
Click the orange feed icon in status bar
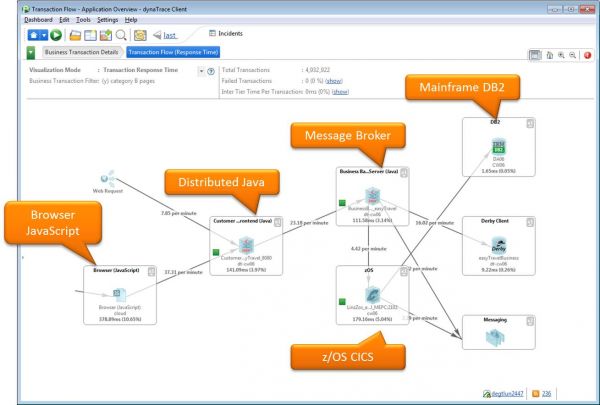point(536,394)
